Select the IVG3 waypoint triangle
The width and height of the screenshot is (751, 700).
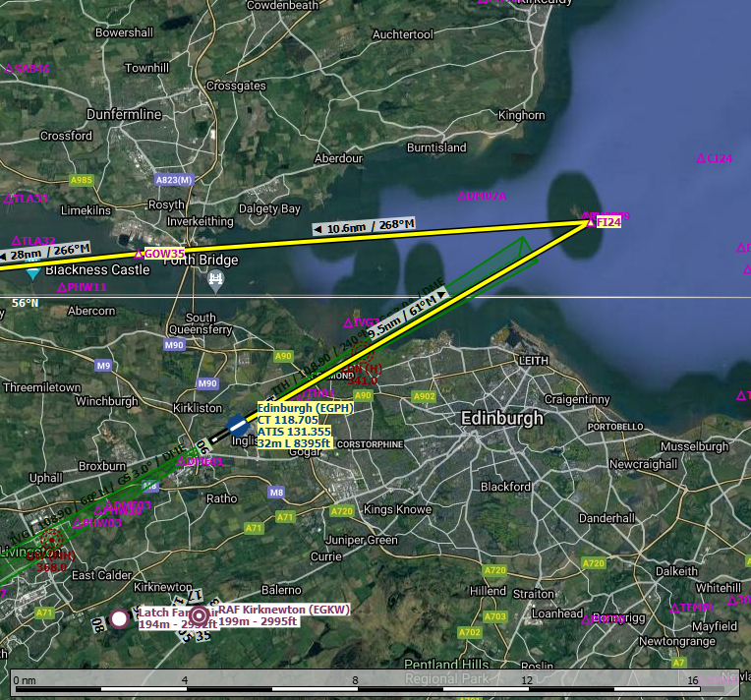coord(348,322)
